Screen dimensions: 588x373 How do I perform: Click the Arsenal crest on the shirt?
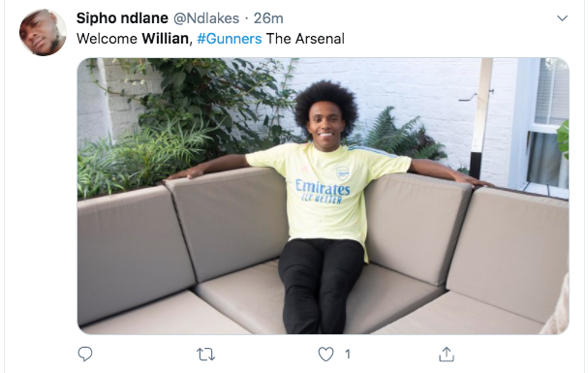click(x=342, y=173)
